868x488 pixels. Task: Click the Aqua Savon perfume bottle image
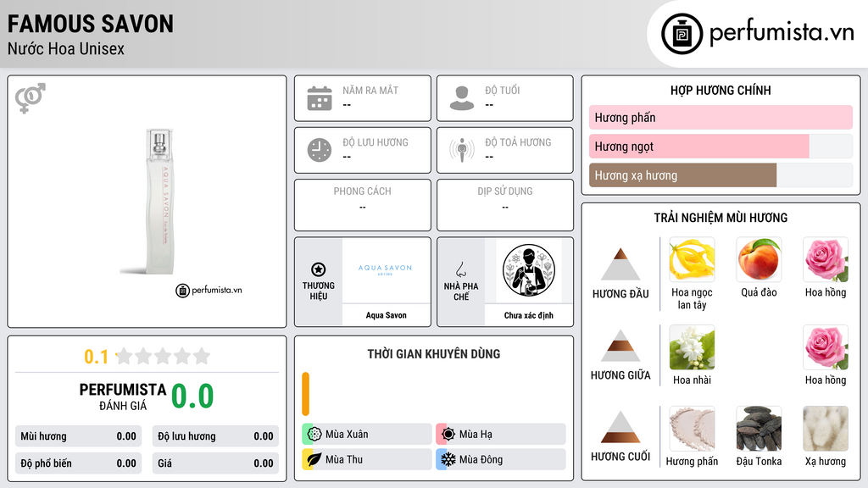click(x=159, y=202)
